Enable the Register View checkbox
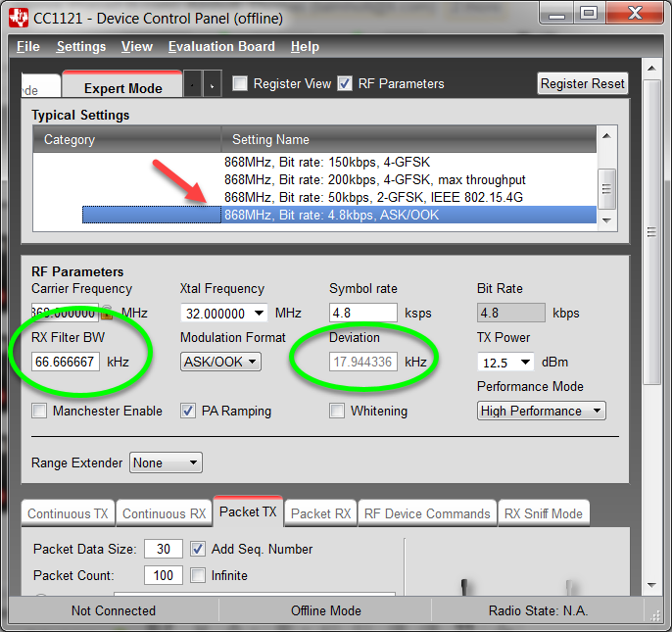Viewport: 672px width, 632px height. [240, 83]
